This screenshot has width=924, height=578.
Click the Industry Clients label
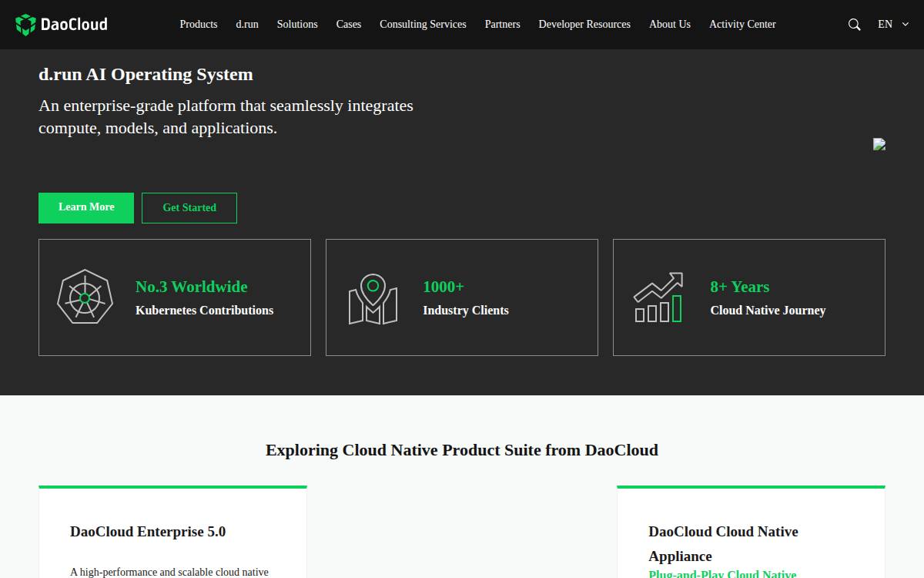coord(466,311)
